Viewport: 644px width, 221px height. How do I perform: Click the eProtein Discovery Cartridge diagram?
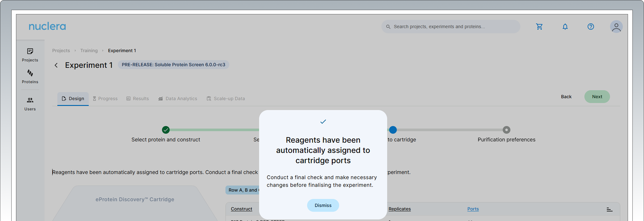tap(135, 203)
